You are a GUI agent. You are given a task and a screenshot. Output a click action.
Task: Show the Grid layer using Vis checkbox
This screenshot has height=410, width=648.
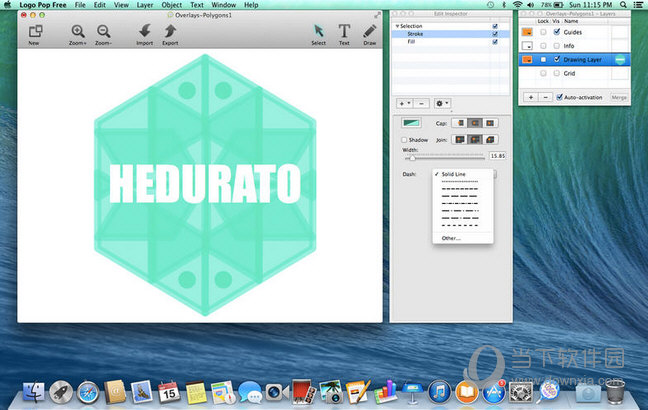(557, 73)
